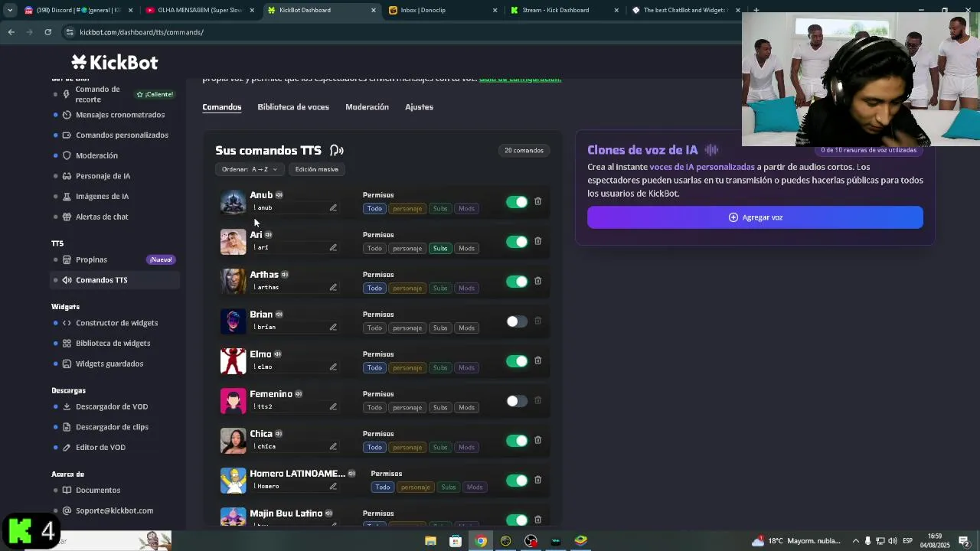980x551 pixels.
Task: Enable the Femenino command switch
Action: coord(517,401)
